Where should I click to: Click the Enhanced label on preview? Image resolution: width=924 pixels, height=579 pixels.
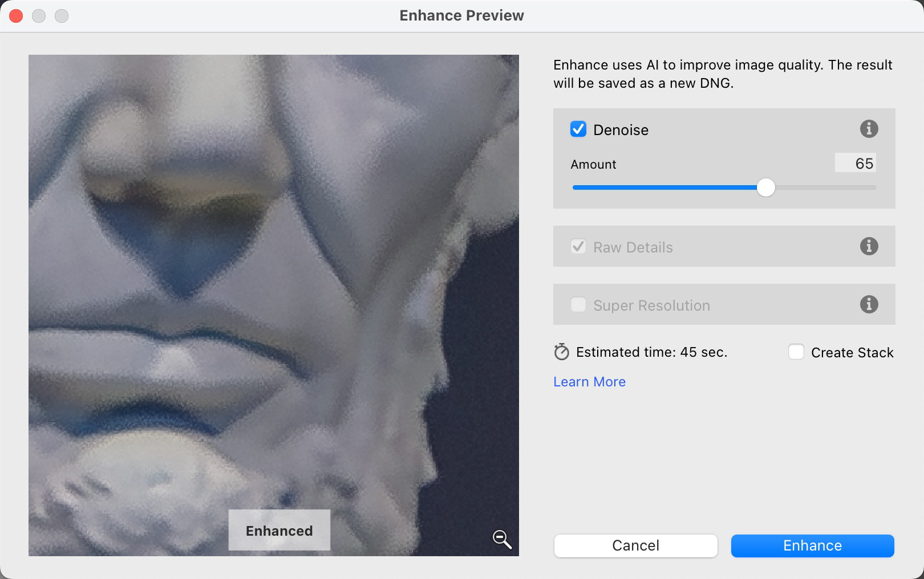[x=279, y=531]
